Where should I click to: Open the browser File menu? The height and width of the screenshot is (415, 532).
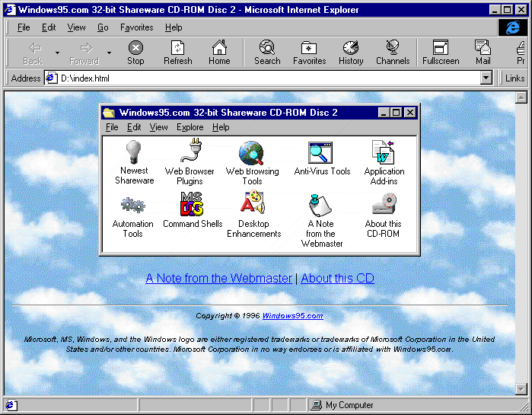pos(24,27)
